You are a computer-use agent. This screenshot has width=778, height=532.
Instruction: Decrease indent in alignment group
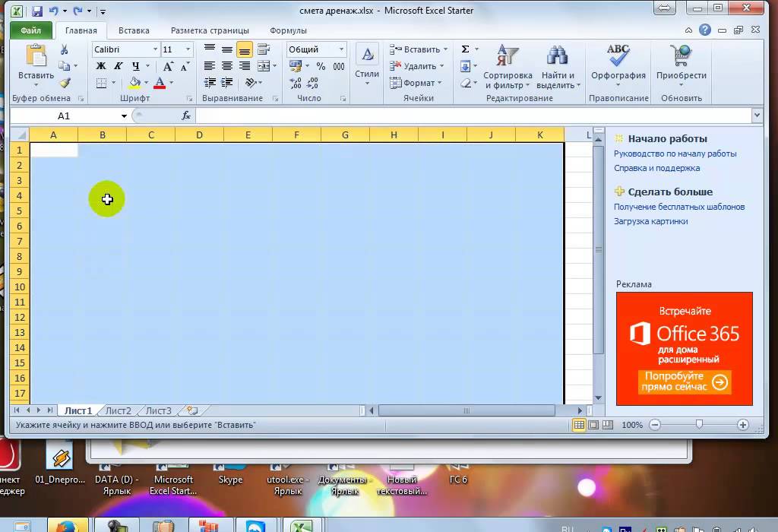click(210, 82)
